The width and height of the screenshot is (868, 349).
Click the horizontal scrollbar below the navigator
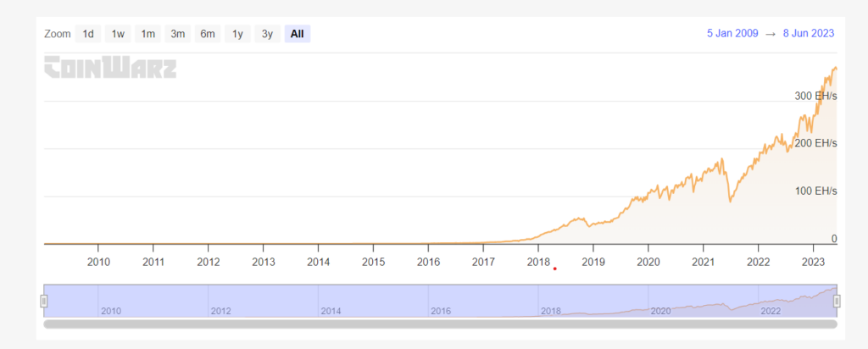440,324
